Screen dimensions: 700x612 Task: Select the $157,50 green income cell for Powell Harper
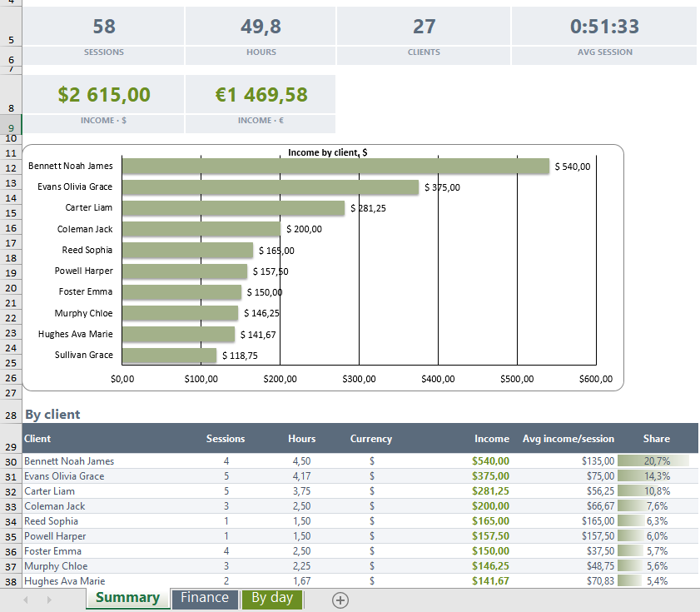click(x=490, y=536)
